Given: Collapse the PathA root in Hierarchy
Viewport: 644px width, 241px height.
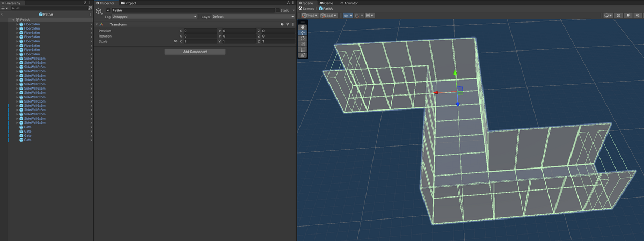Looking at the screenshot, I should coord(13,20).
